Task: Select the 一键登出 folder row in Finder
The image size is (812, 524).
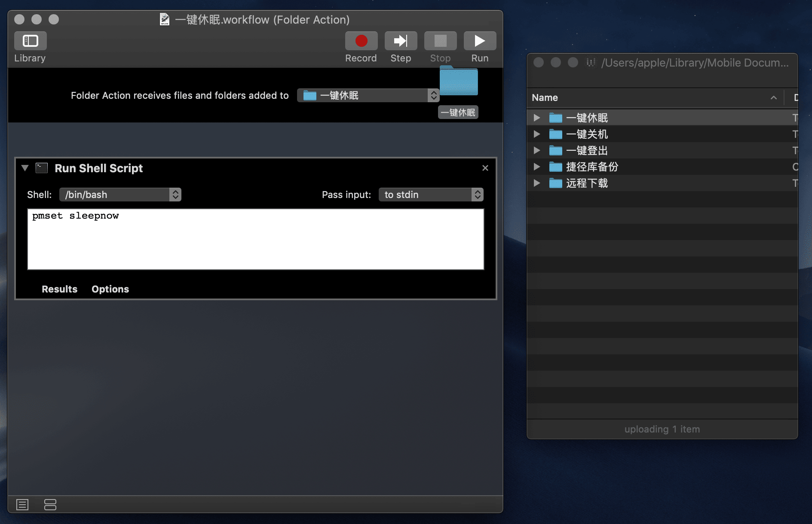Action: 662,150
